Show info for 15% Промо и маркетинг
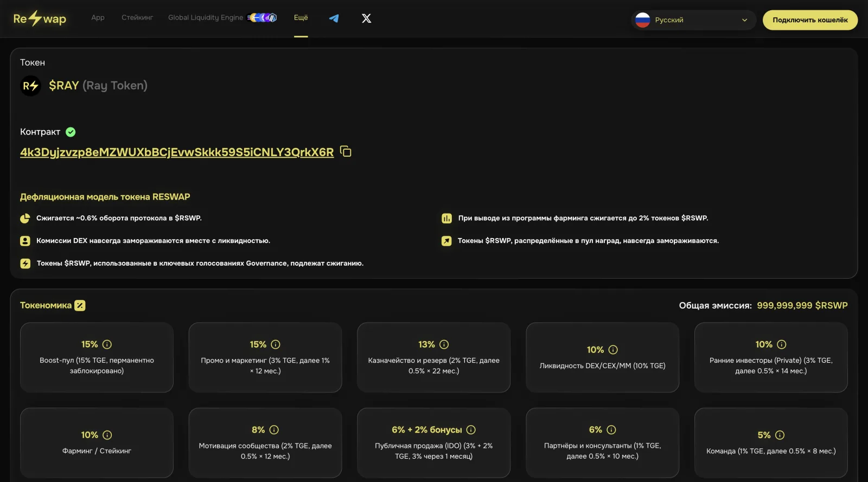The image size is (868, 482). pyautogui.click(x=276, y=344)
